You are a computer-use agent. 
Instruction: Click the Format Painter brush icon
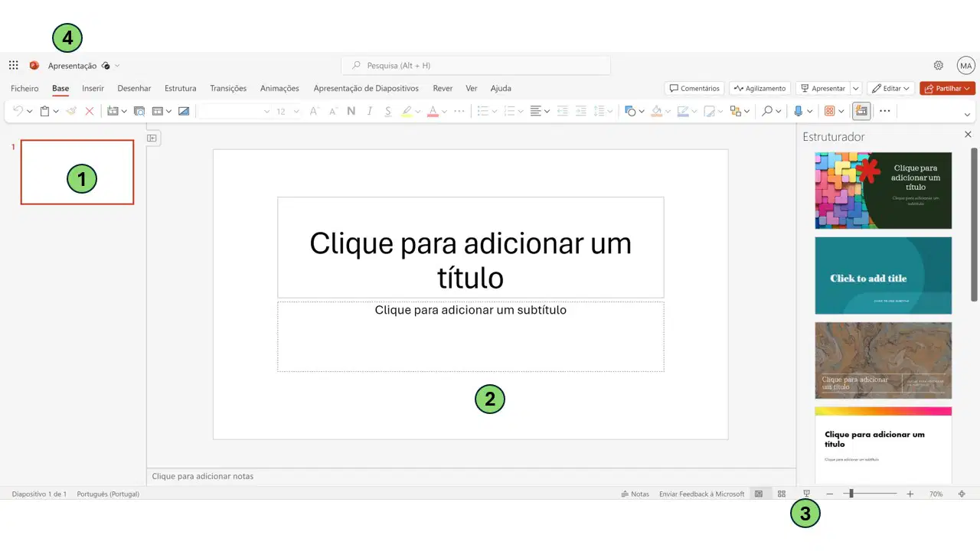pyautogui.click(x=71, y=111)
